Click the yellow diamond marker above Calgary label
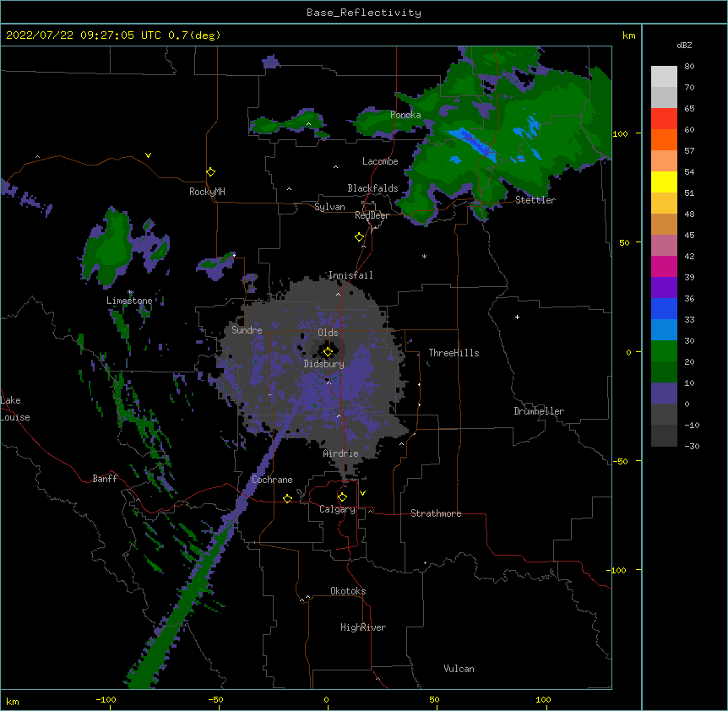 (342, 497)
